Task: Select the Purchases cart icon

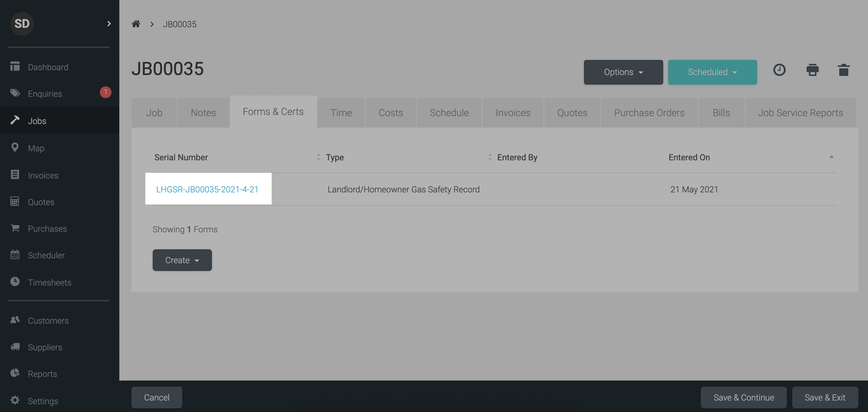Action: 15,228
